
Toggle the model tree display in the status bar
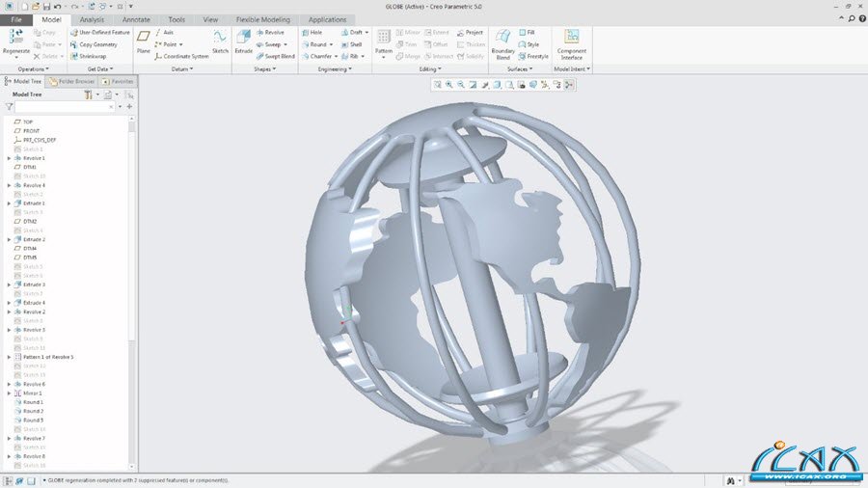click(x=8, y=480)
